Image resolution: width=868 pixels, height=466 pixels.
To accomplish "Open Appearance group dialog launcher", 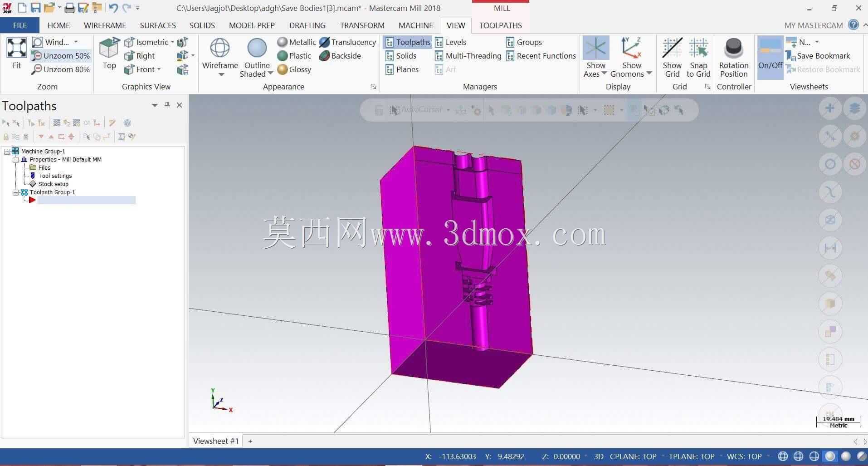I will (373, 87).
